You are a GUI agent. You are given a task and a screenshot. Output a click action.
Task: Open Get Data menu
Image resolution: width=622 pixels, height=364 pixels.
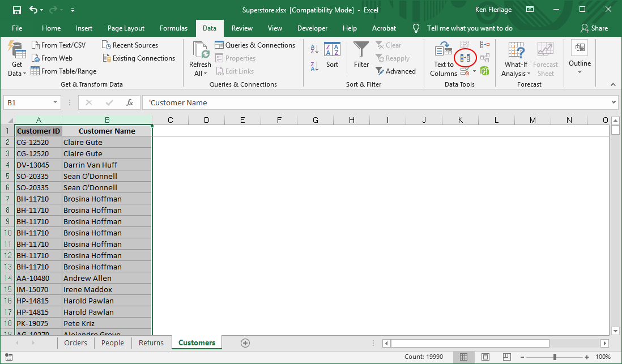point(16,59)
